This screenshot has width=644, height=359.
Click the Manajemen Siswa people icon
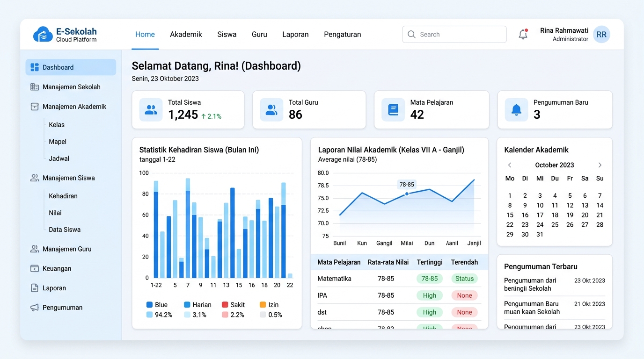(35, 178)
